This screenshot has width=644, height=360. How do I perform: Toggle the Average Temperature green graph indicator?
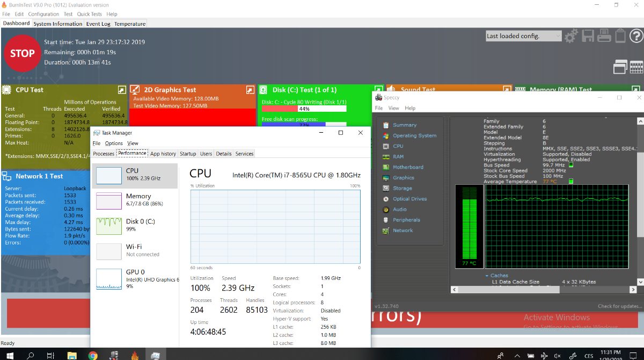[x=571, y=182]
